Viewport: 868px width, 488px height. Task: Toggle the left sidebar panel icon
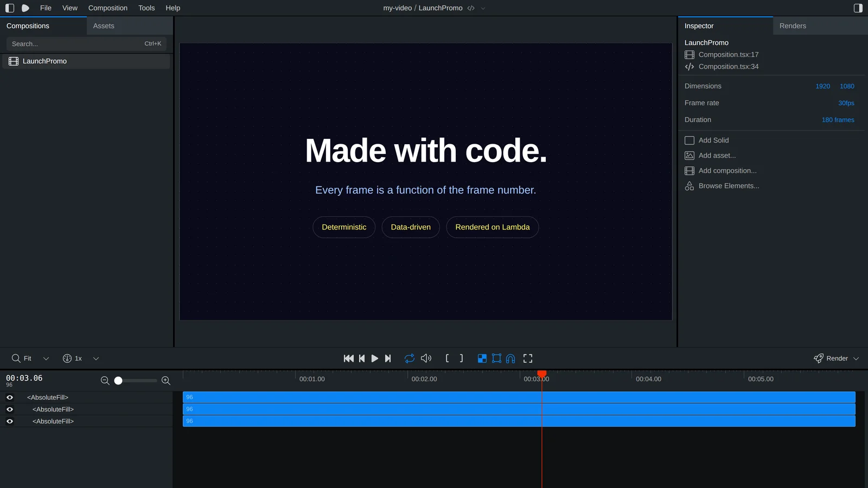[x=10, y=8]
